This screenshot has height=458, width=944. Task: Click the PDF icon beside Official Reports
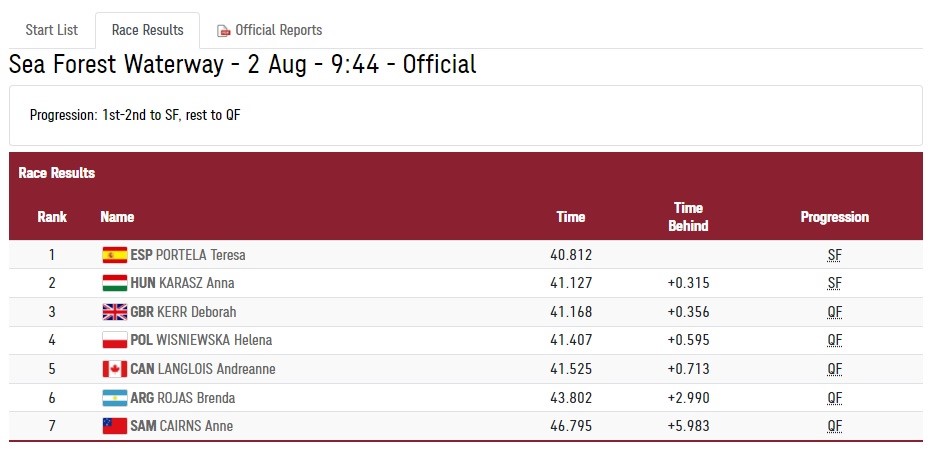[224, 31]
